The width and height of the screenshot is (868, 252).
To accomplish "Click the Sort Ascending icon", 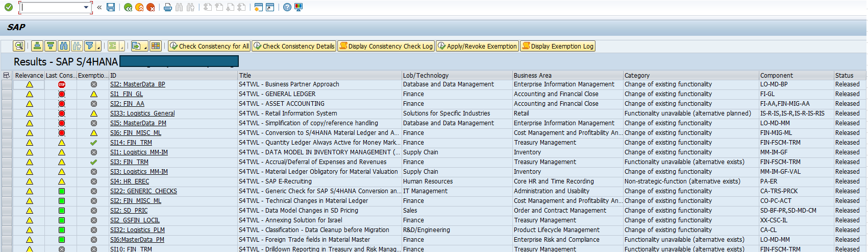I will pyautogui.click(x=37, y=46).
